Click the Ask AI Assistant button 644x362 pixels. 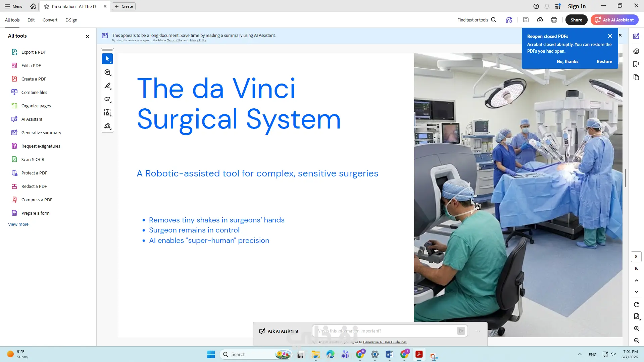[614, 20]
